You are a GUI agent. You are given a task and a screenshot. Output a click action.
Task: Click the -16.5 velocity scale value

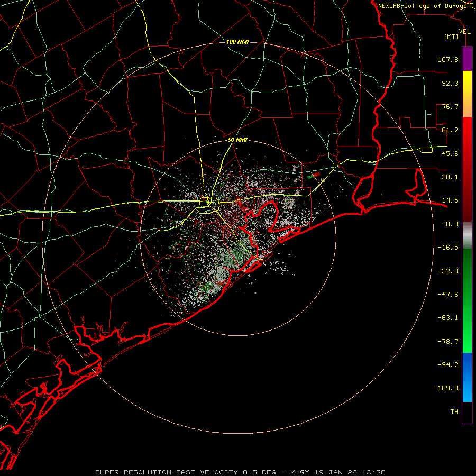pyautogui.click(x=448, y=248)
